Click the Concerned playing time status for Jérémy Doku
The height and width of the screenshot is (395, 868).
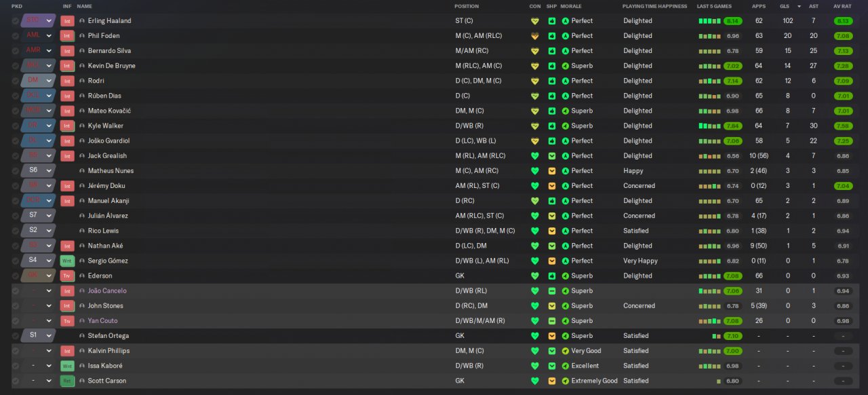(x=639, y=186)
